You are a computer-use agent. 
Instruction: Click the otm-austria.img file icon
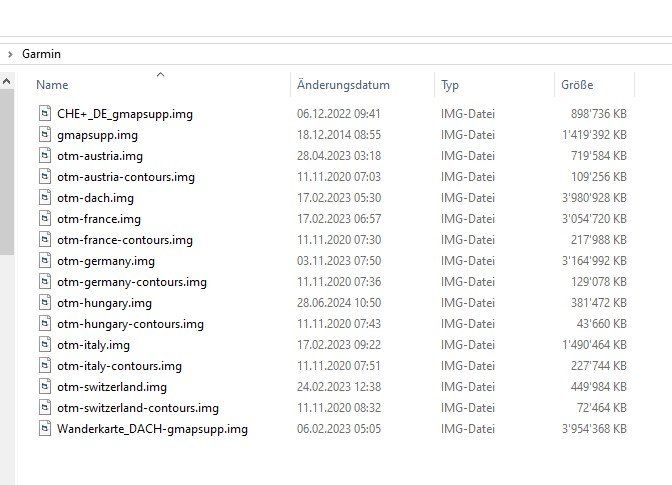(45, 156)
